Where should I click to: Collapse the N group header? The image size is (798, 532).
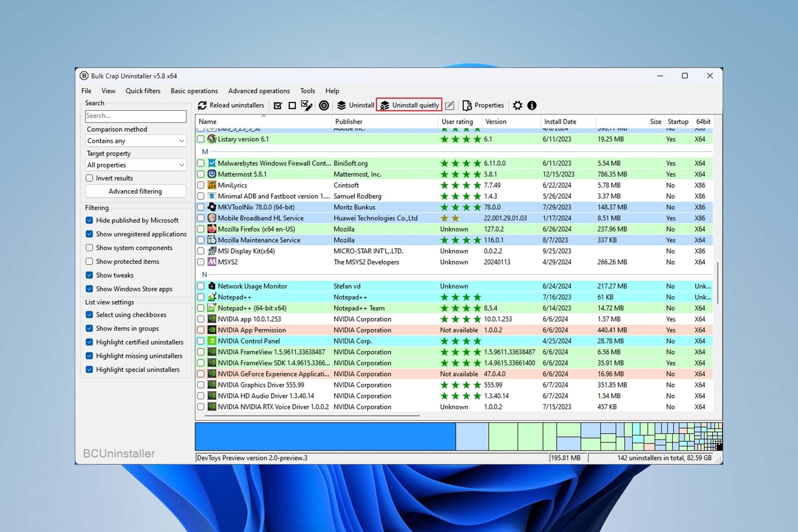[204, 274]
